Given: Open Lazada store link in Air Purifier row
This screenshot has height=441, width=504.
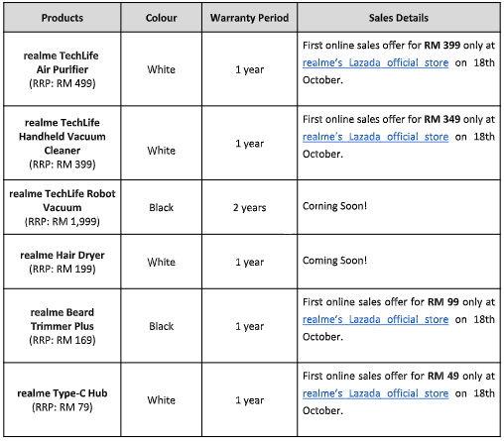Looking at the screenshot, I should click(x=375, y=62).
